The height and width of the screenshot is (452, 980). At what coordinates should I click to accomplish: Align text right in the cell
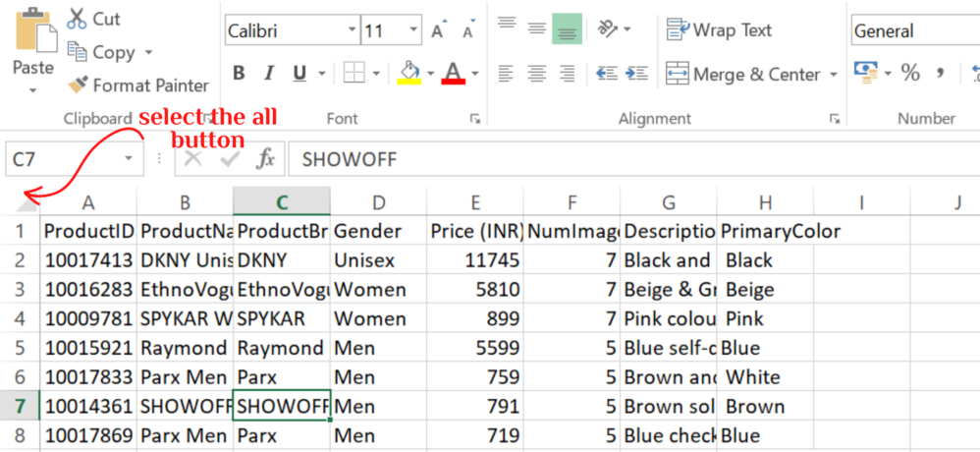(x=568, y=74)
